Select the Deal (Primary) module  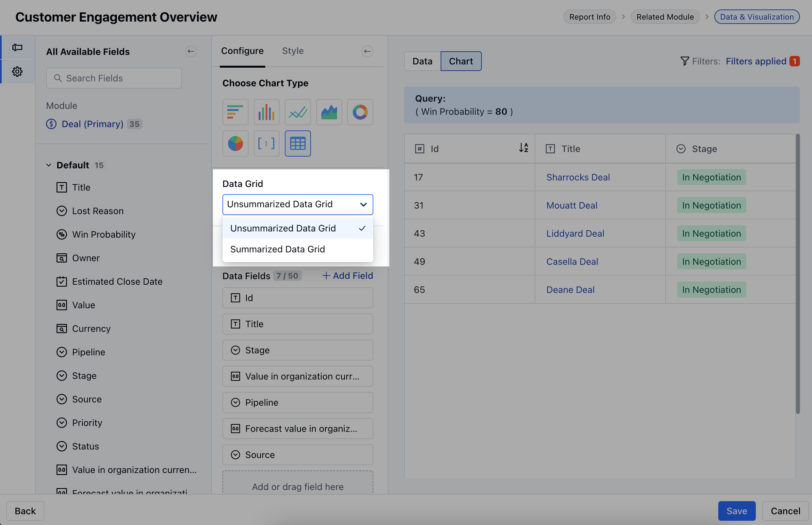tap(92, 124)
